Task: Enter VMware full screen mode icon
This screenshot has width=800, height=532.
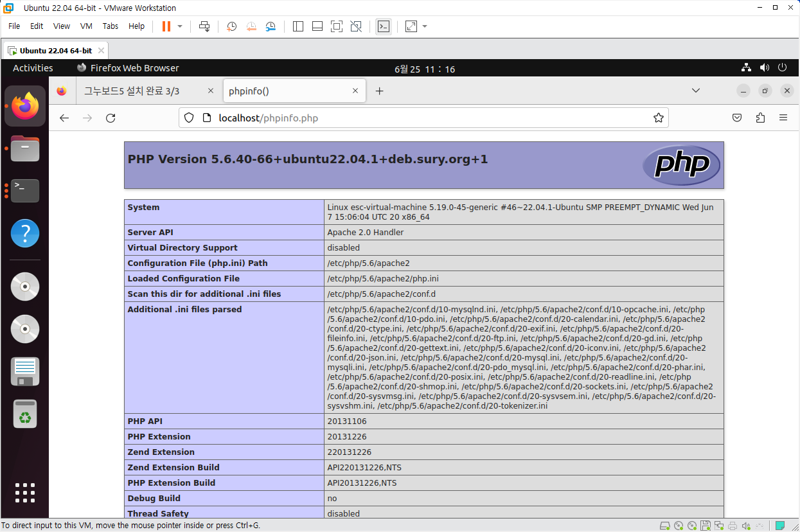Action: tap(336, 26)
